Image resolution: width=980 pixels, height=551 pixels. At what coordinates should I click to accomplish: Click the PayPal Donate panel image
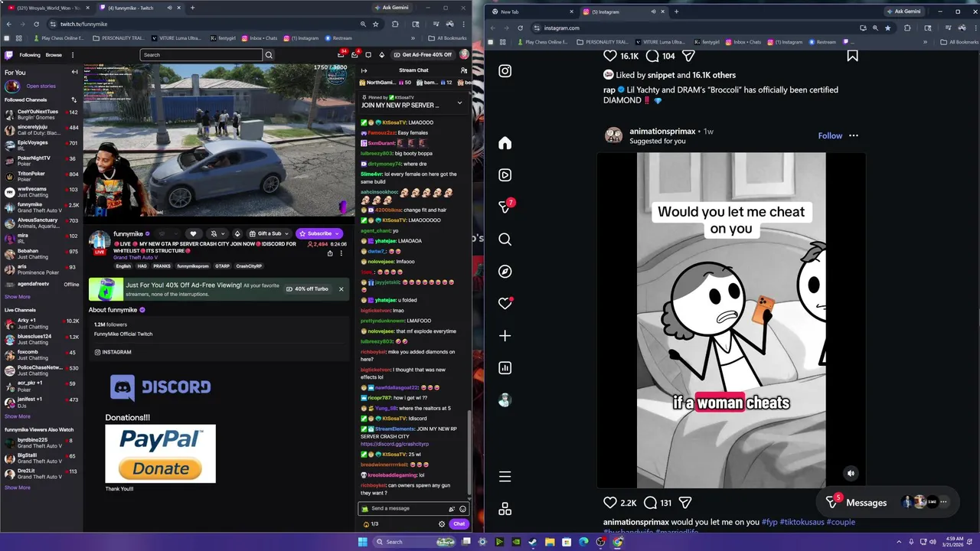pyautogui.click(x=160, y=454)
